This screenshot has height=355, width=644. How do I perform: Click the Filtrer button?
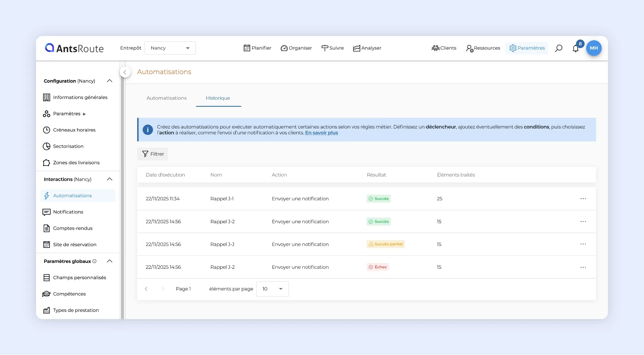pyautogui.click(x=153, y=154)
